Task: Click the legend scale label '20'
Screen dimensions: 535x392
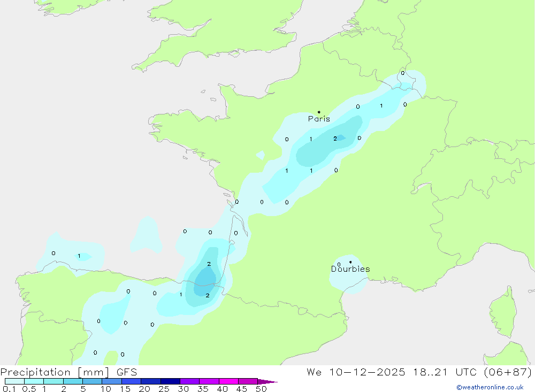Action: click(144, 389)
